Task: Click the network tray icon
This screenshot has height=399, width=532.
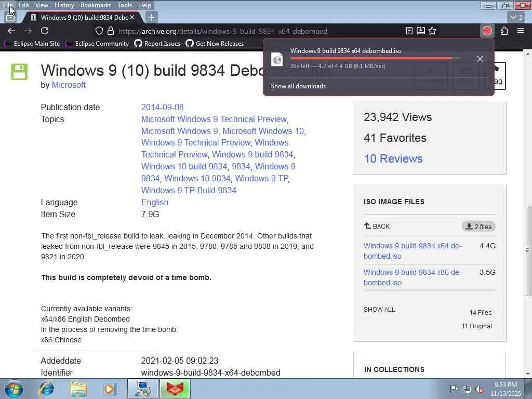Action: (467, 389)
